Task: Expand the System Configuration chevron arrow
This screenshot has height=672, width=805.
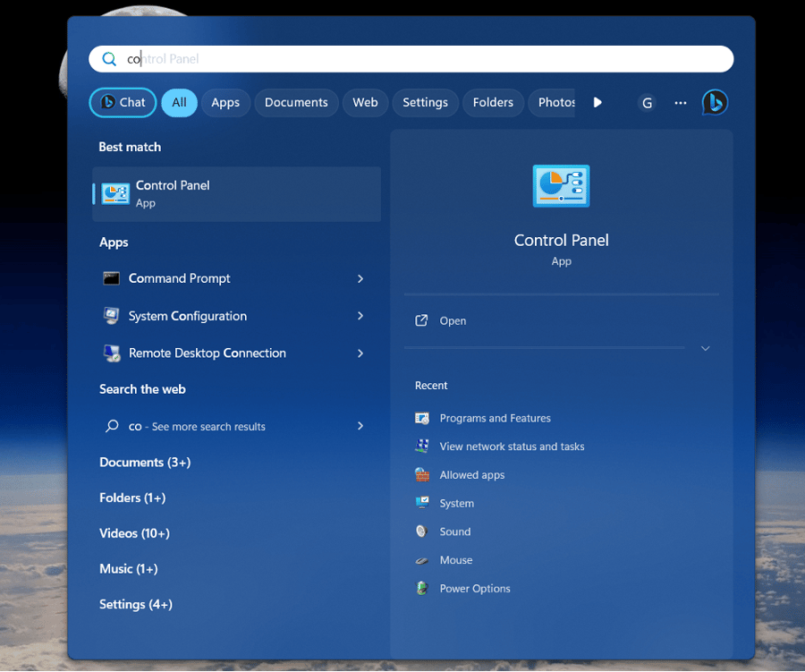Action: [x=360, y=316]
